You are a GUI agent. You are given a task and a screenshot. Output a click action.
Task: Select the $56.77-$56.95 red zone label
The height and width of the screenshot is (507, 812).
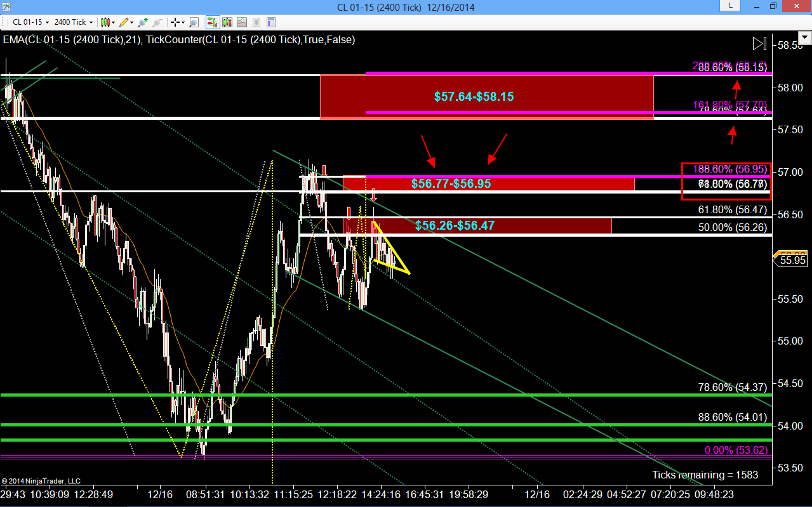point(451,184)
